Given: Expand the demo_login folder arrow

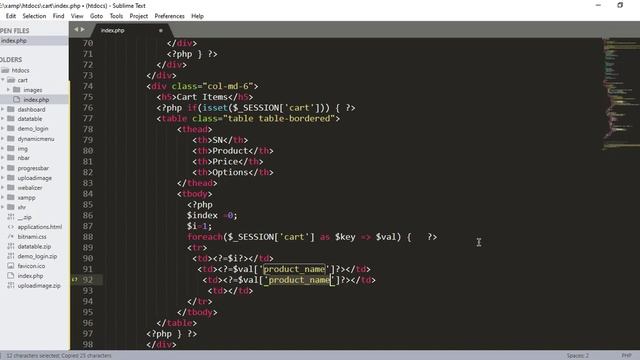Looking at the screenshot, I should coord(3,128).
